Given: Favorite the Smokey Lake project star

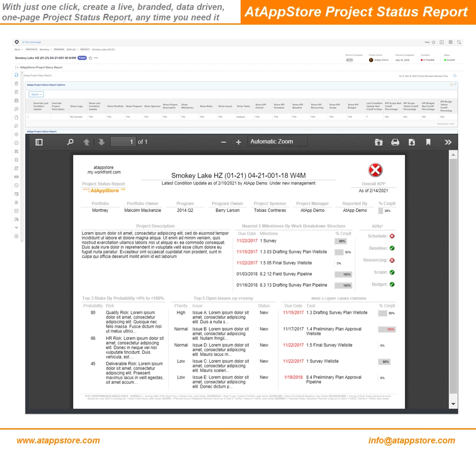Looking at the screenshot, I should 90,58.
